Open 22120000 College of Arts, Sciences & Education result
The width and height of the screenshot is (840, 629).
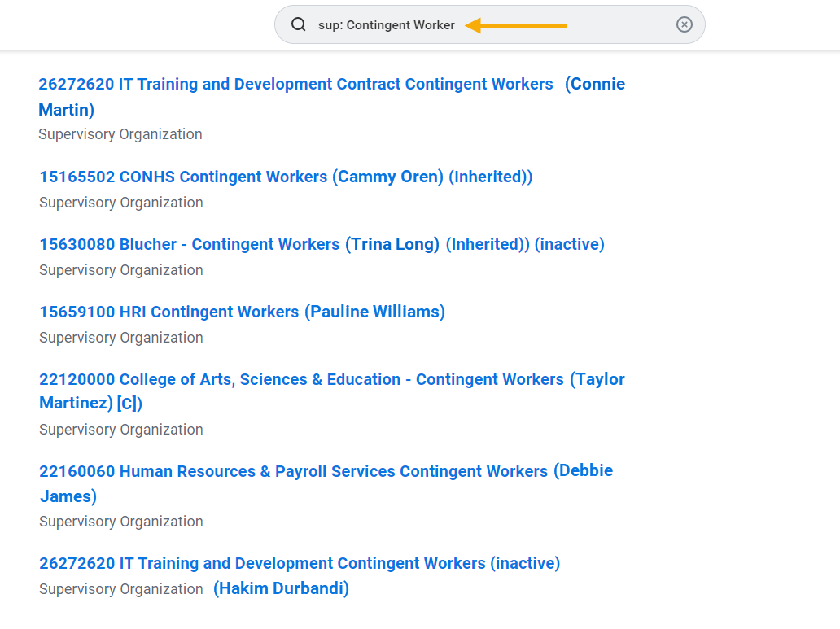coord(301,379)
